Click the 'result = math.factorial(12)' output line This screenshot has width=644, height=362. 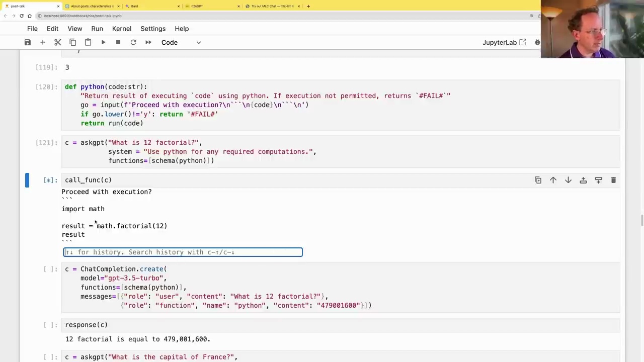pos(114,226)
